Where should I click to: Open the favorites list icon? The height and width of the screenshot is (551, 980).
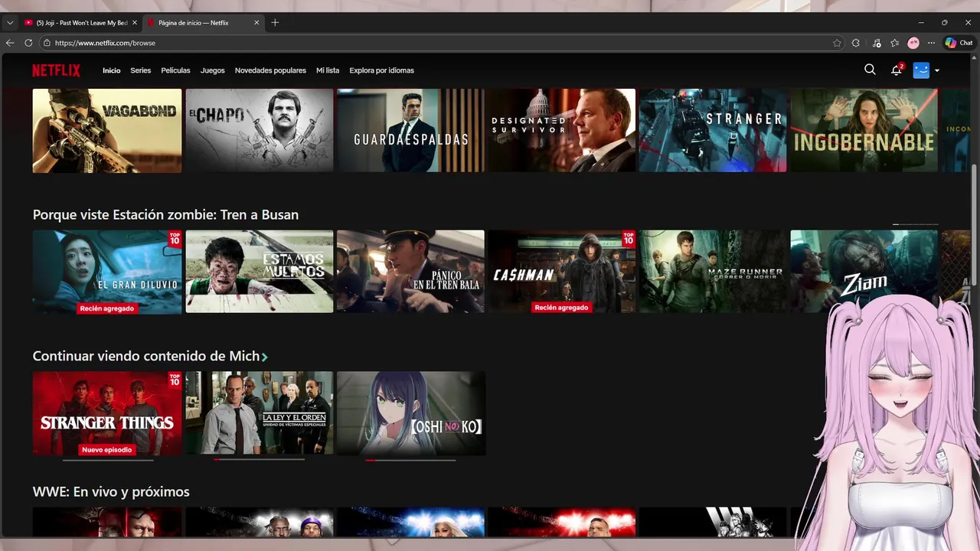point(895,43)
